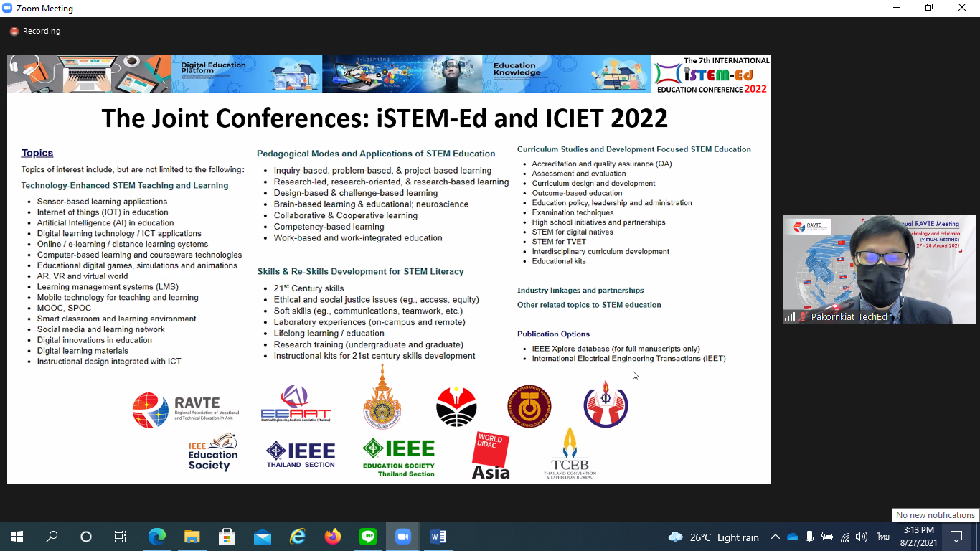The width and height of the screenshot is (980, 551).
Task: Click the microphone tray icon
Action: coord(809,537)
